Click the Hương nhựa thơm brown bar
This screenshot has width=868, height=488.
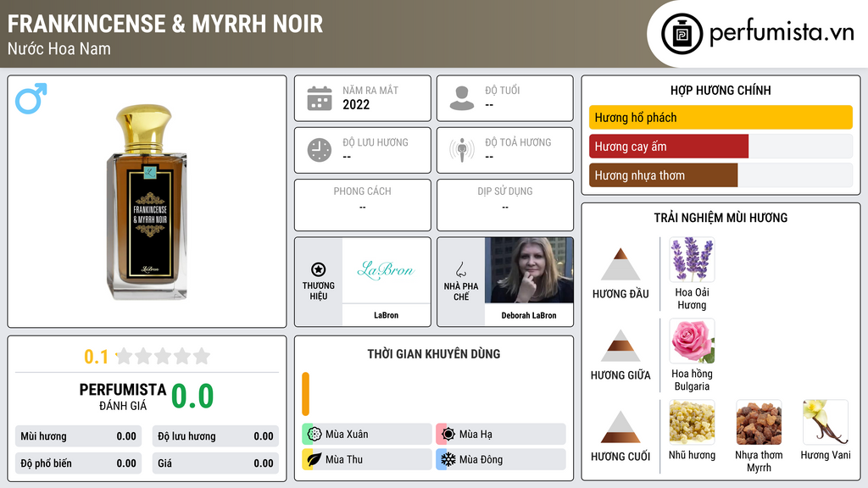coord(663,175)
